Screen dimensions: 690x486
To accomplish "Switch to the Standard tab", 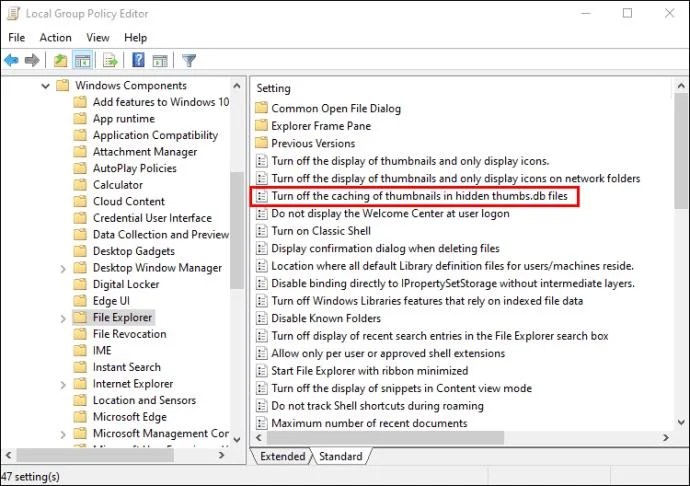I will pyautogui.click(x=341, y=456).
